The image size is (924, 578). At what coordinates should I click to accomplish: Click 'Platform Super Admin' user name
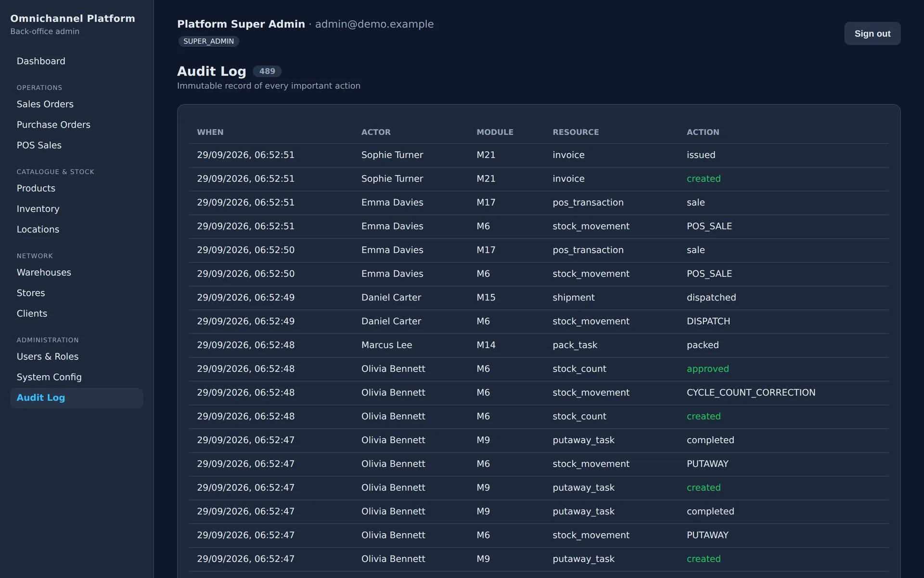click(x=241, y=24)
